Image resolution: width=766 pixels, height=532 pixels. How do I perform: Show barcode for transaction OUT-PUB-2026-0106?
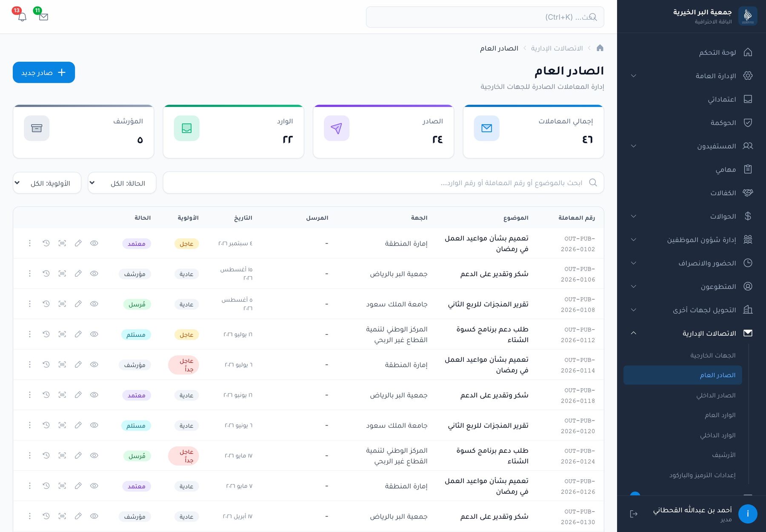tap(62, 273)
